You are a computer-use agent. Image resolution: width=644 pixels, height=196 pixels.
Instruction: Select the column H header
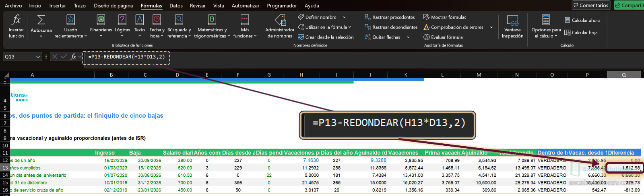click(x=301, y=75)
